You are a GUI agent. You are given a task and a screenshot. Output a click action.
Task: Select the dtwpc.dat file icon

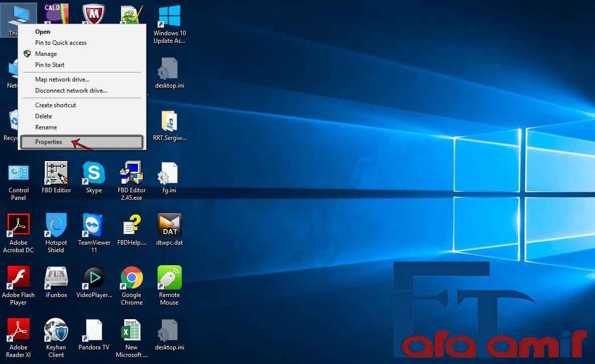pyautogui.click(x=169, y=226)
